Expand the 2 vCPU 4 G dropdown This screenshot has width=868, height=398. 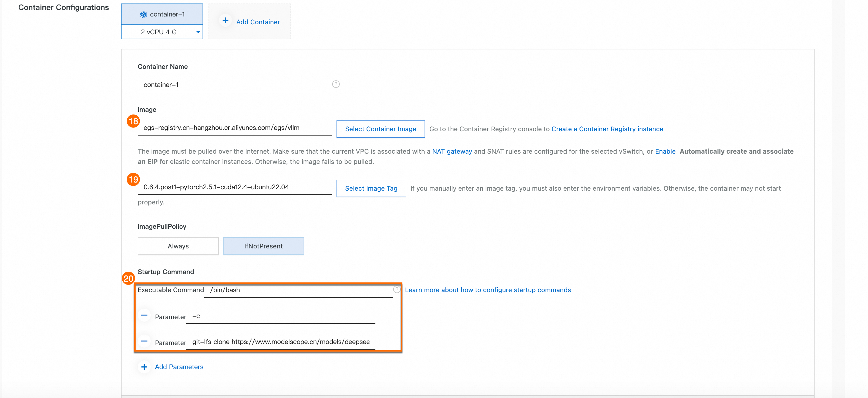[x=198, y=32]
